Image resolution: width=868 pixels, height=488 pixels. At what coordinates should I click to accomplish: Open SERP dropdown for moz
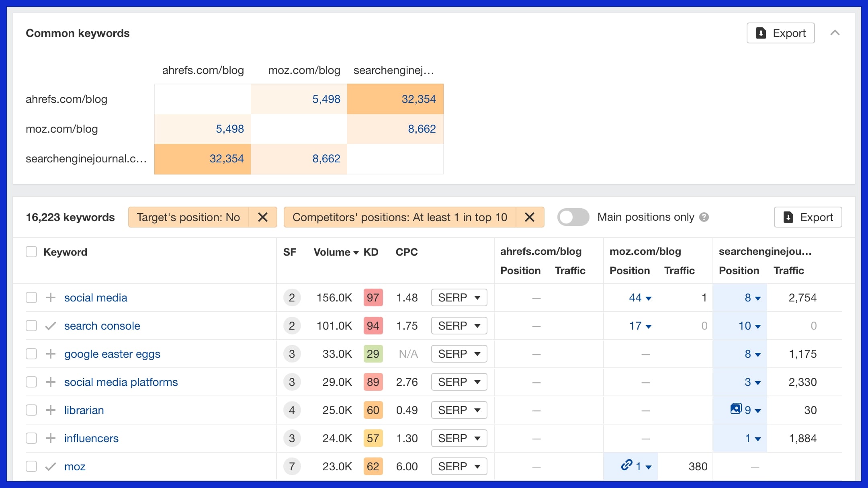459,466
